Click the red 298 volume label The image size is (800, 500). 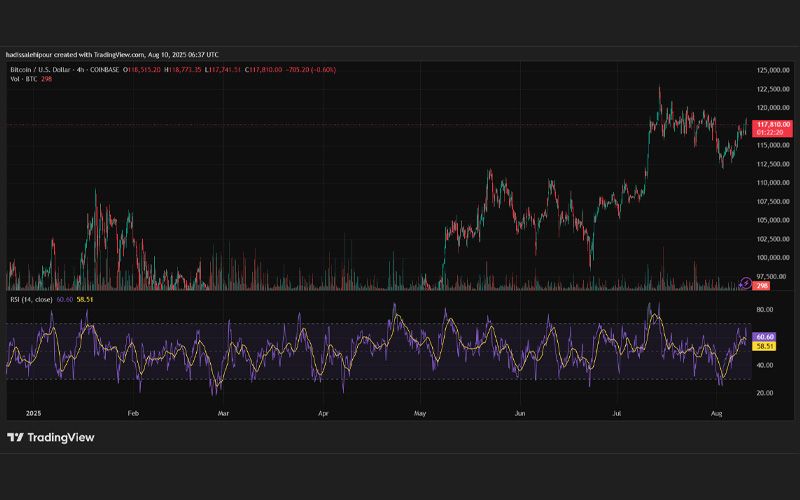762,286
